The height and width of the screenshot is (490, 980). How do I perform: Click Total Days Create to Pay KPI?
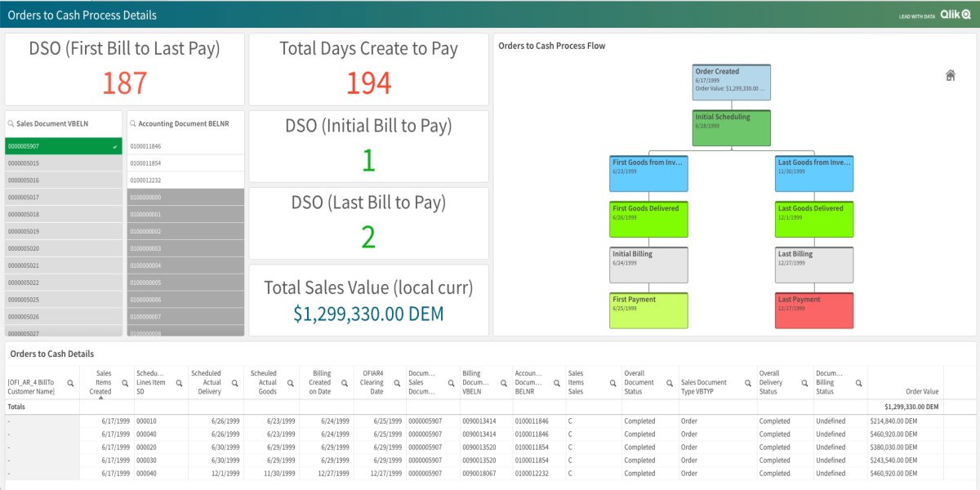368,69
